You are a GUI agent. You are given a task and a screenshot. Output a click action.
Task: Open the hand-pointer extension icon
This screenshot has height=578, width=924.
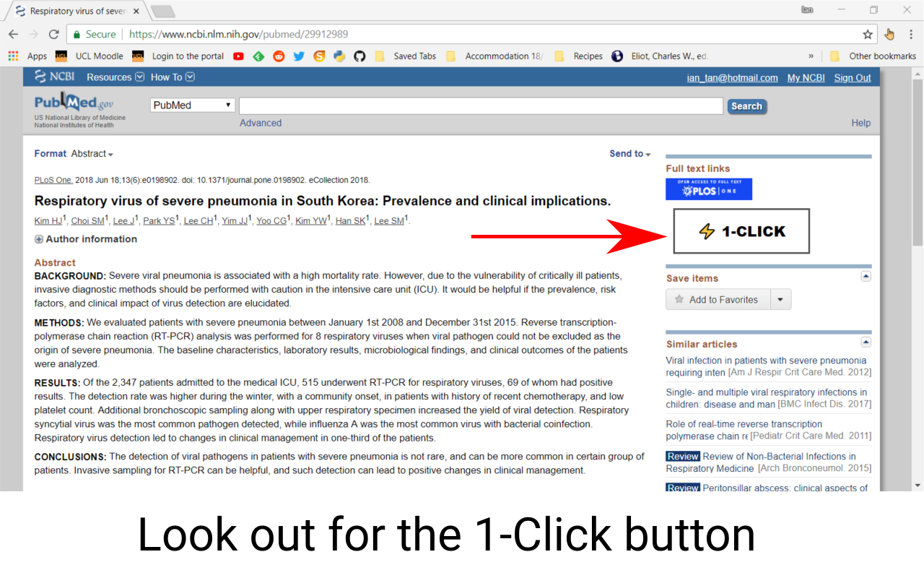pyautogui.click(x=889, y=34)
